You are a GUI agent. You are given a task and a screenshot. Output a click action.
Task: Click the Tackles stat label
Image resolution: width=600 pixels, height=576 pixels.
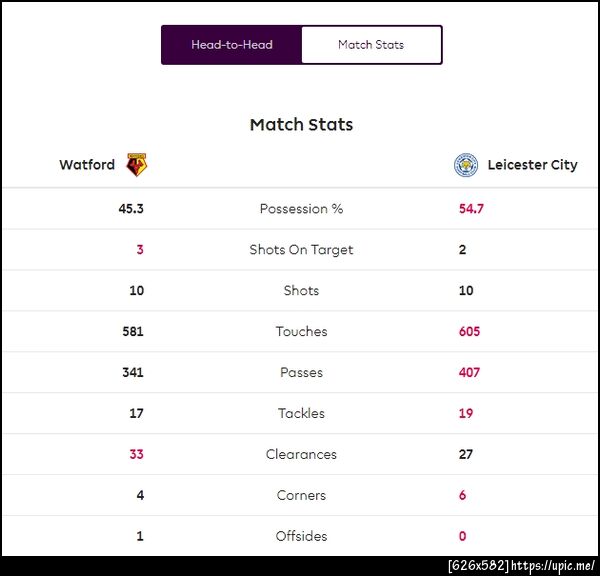tap(301, 414)
